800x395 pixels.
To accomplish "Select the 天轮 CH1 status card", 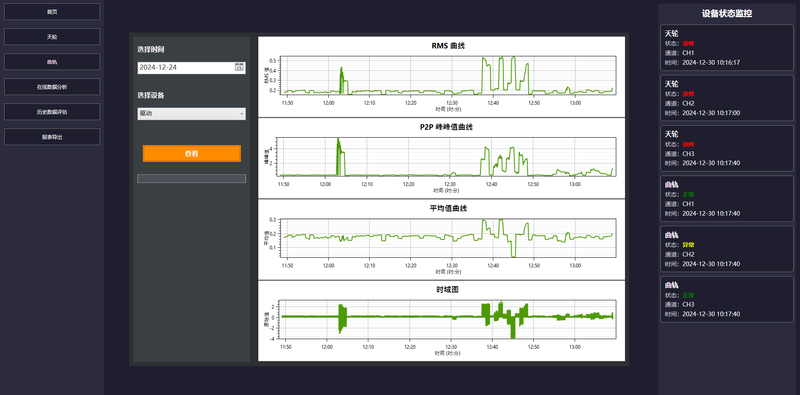I will (x=727, y=47).
